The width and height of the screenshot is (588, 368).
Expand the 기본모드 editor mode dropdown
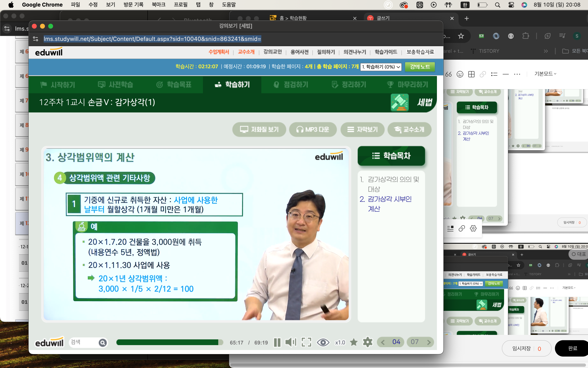pos(545,74)
